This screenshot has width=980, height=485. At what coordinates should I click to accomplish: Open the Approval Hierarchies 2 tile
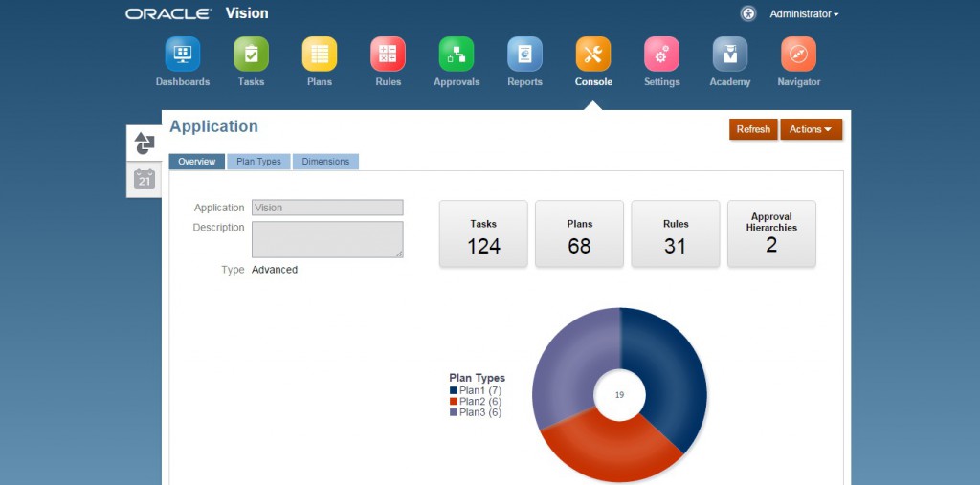[772, 233]
